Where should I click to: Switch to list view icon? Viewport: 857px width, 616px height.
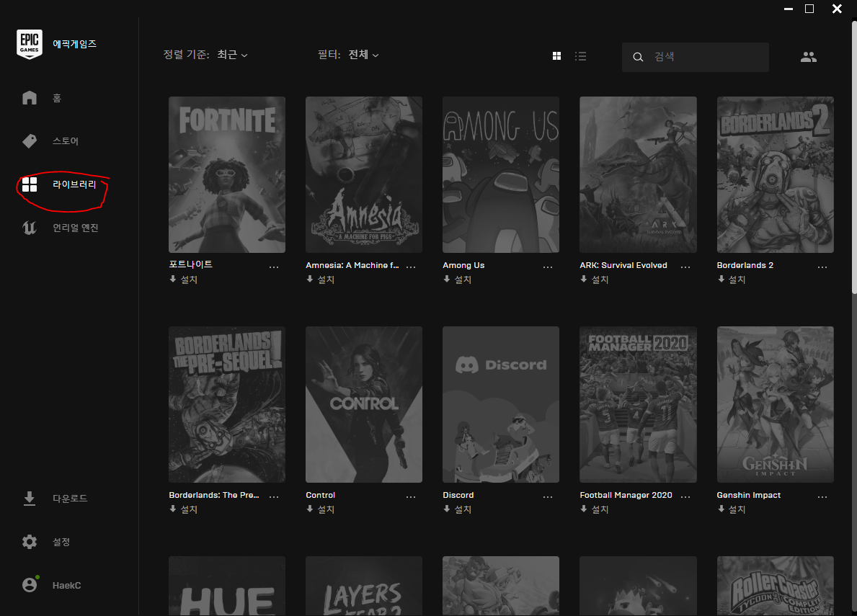pos(580,55)
